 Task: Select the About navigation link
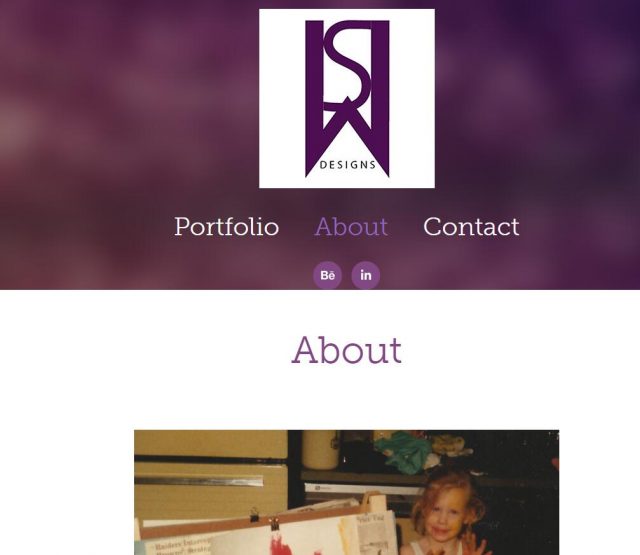coord(351,226)
